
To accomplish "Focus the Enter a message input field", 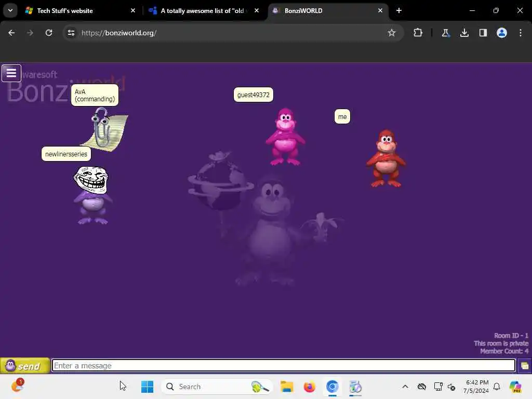I will (283, 365).
